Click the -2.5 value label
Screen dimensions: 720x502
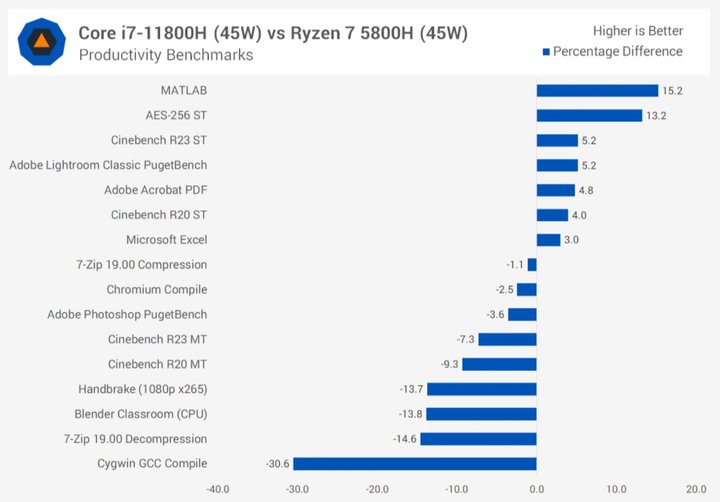(505, 290)
